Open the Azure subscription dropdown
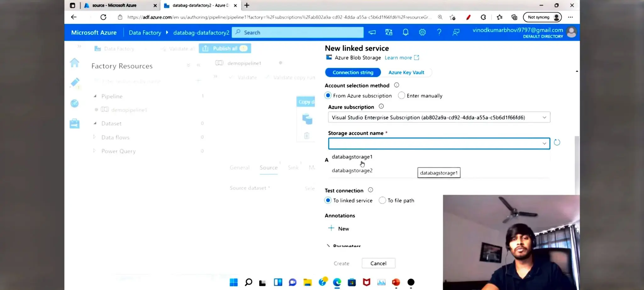644x290 pixels. pos(439,117)
